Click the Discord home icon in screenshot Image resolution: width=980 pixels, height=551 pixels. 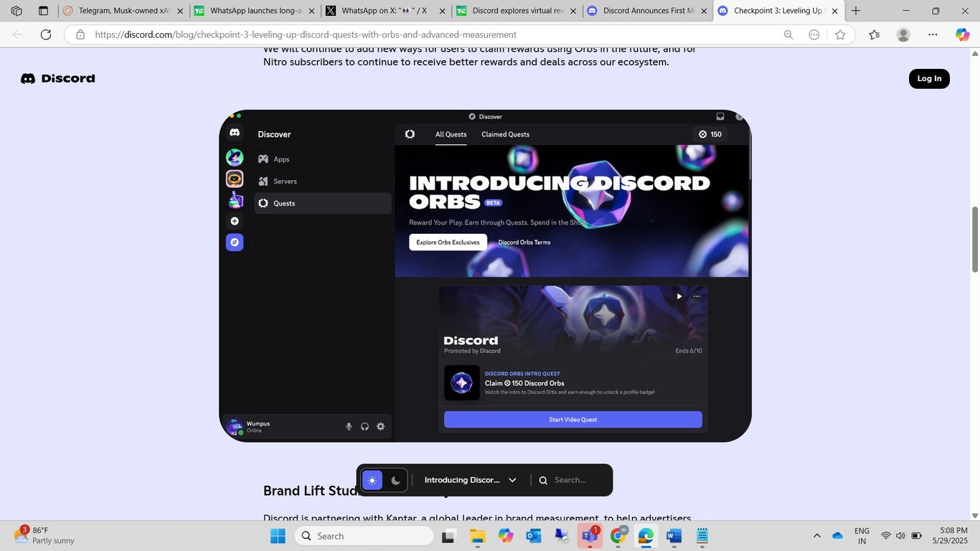(x=235, y=133)
